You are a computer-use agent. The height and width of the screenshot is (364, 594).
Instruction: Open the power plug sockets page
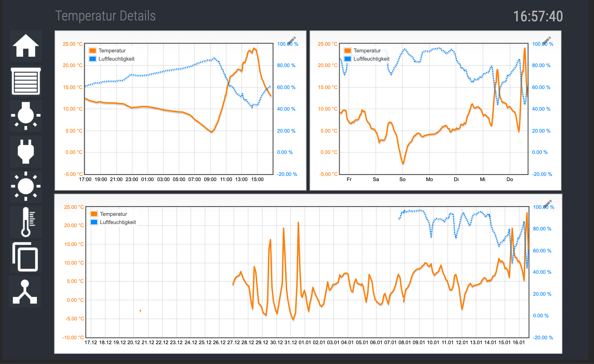26,152
